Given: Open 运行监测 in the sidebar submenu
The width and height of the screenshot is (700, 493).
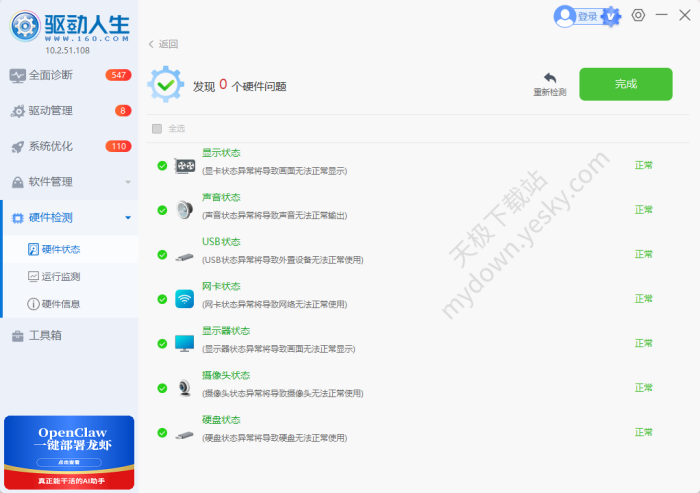Looking at the screenshot, I should click(x=61, y=276).
